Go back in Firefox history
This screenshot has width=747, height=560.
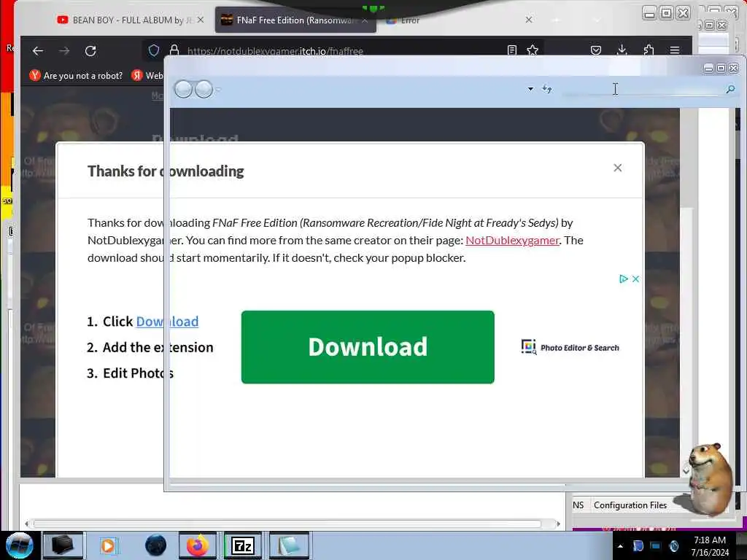[38, 51]
